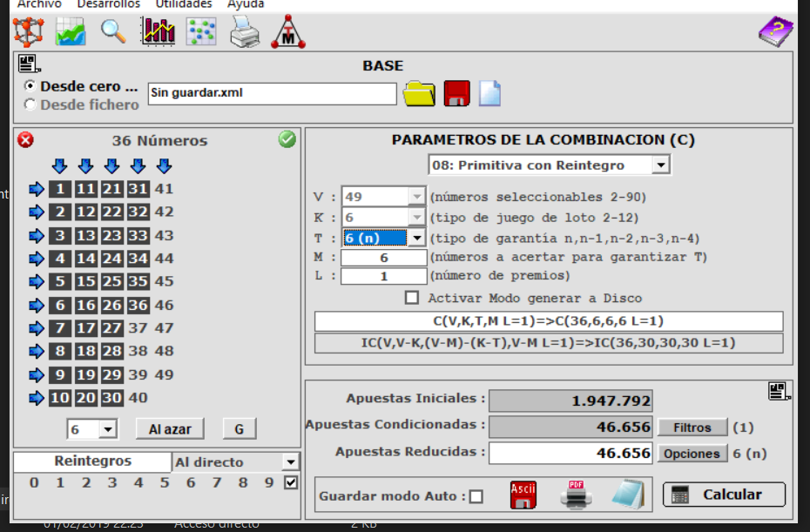
Task: Open '08: Primitiva con Reintegro' dropdown
Action: (x=660, y=165)
